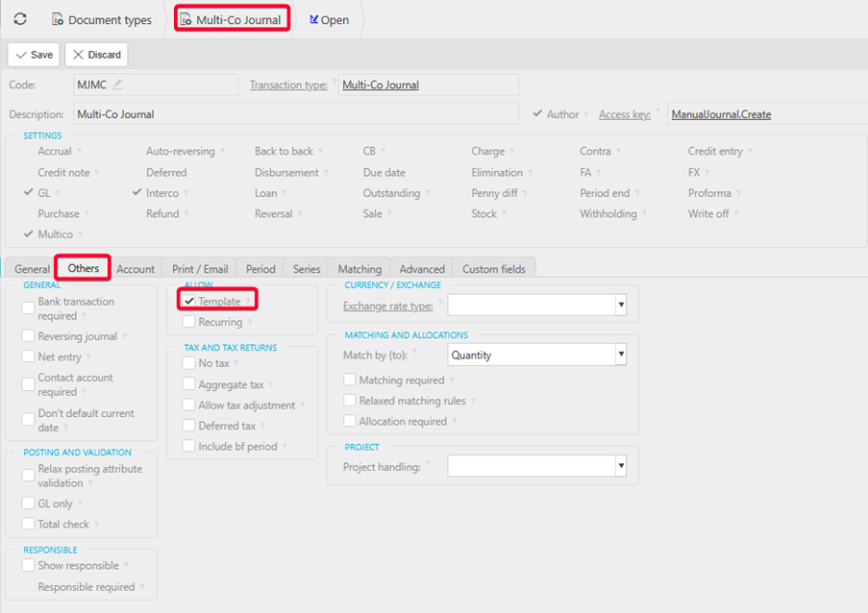Expand the Exchange rate type dropdown
The height and width of the screenshot is (613, 868).
click(621, 305)
